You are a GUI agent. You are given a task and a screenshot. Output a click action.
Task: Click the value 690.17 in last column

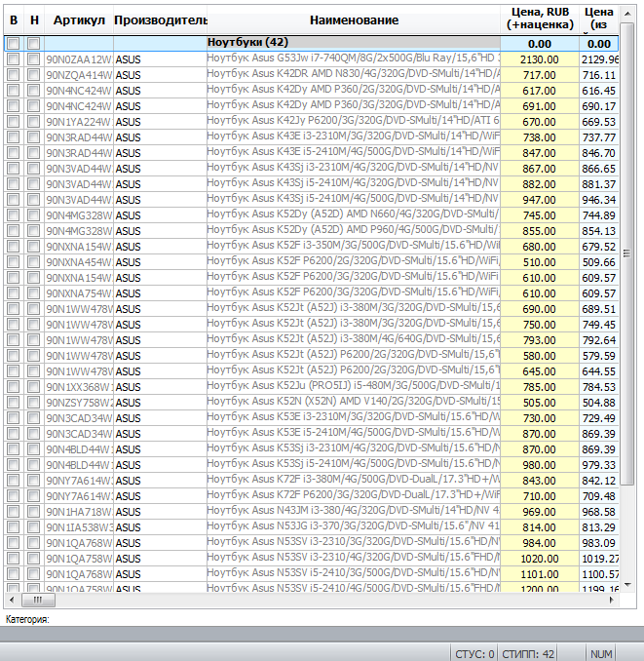599,106
